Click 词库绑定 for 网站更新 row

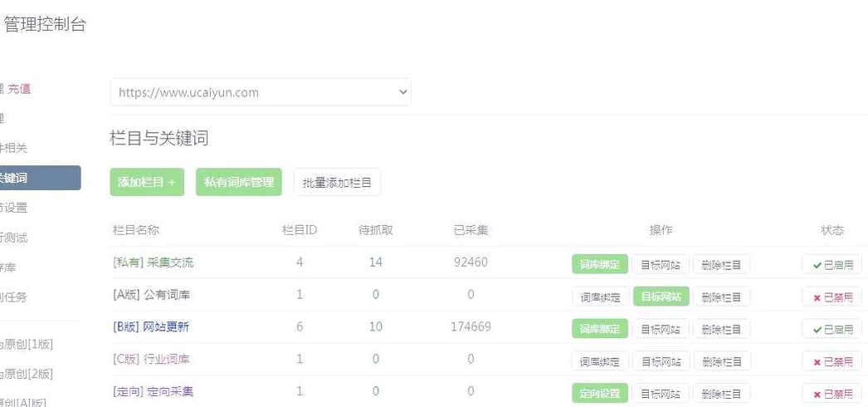[x=599, y=329]
